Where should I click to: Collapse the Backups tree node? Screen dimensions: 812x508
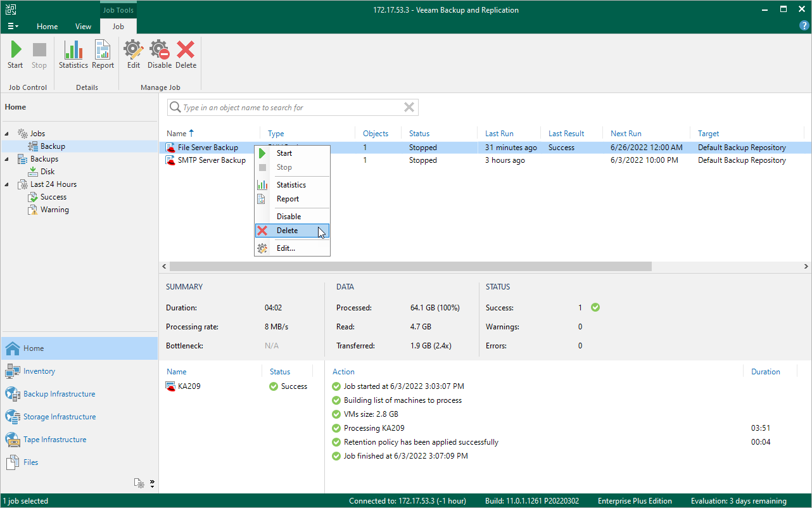[8, 159]
